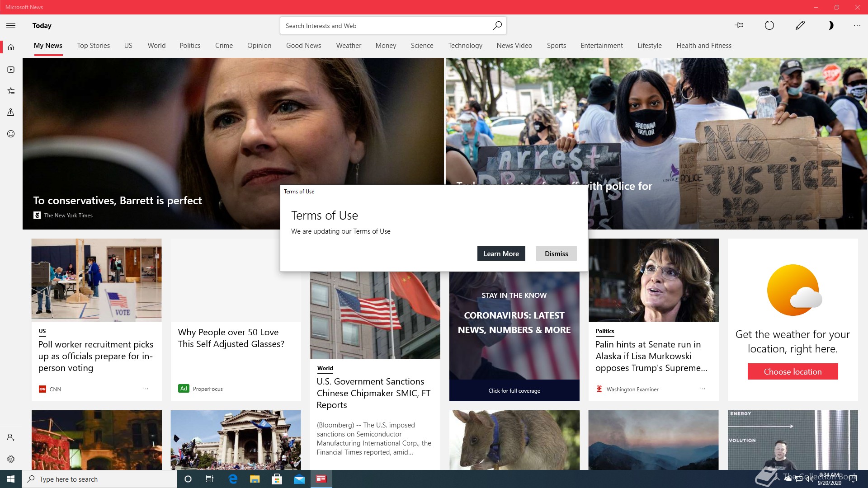
Task: Open Health and Fitness tab
Action: [703, 46]
